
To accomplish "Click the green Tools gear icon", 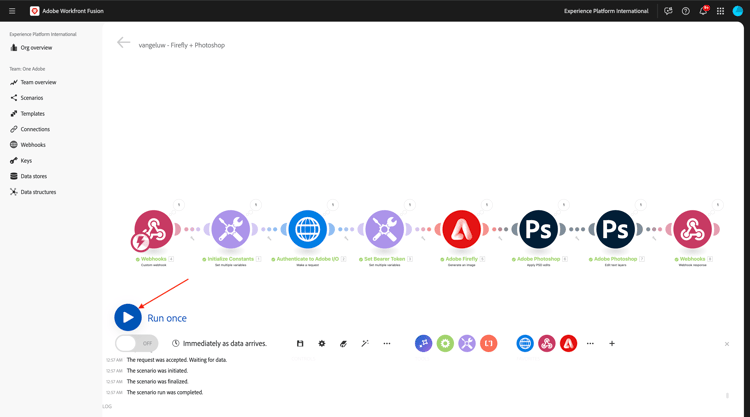I will [x=445, y=343].
